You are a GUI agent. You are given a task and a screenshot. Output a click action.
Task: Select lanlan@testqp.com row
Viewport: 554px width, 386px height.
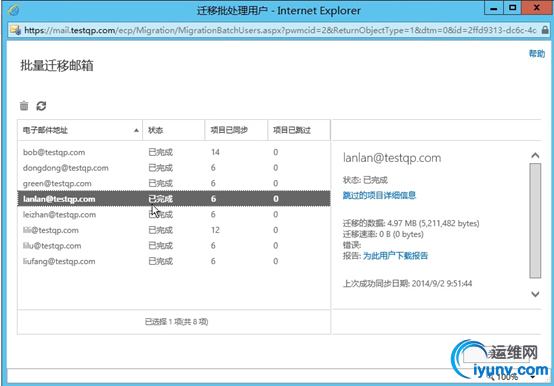(x=174, y=199)
